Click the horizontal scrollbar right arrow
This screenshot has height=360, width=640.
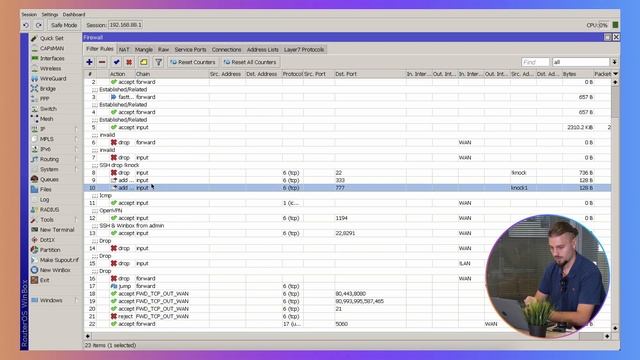(x=607, y=336)
